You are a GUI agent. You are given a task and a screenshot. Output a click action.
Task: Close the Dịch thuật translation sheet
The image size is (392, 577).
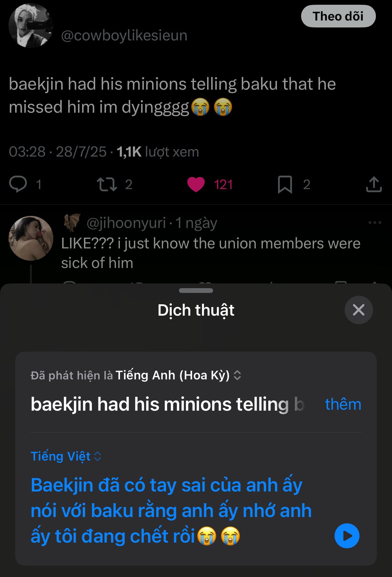(359, 310)
